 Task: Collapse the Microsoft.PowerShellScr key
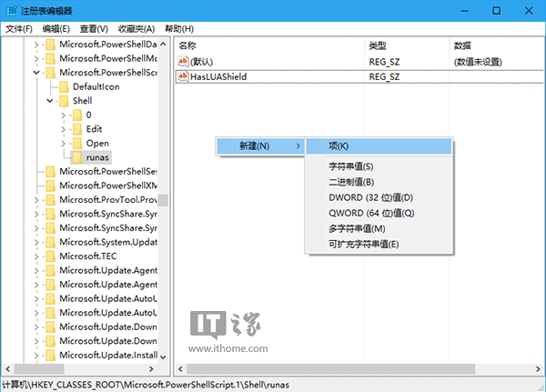point(36,73)
